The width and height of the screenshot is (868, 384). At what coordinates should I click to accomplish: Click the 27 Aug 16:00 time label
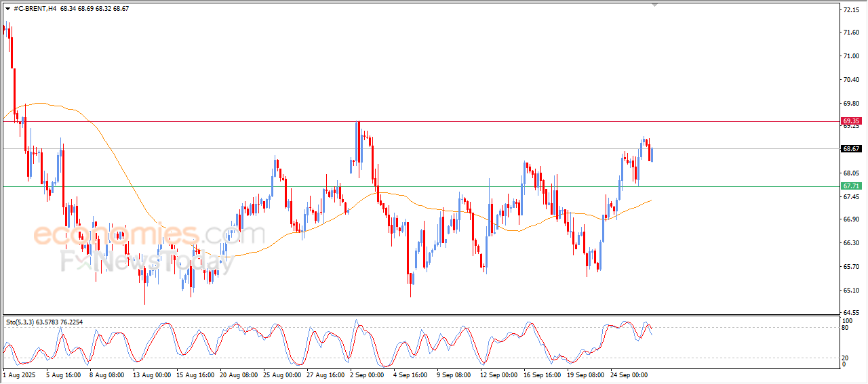pos(325,374)
